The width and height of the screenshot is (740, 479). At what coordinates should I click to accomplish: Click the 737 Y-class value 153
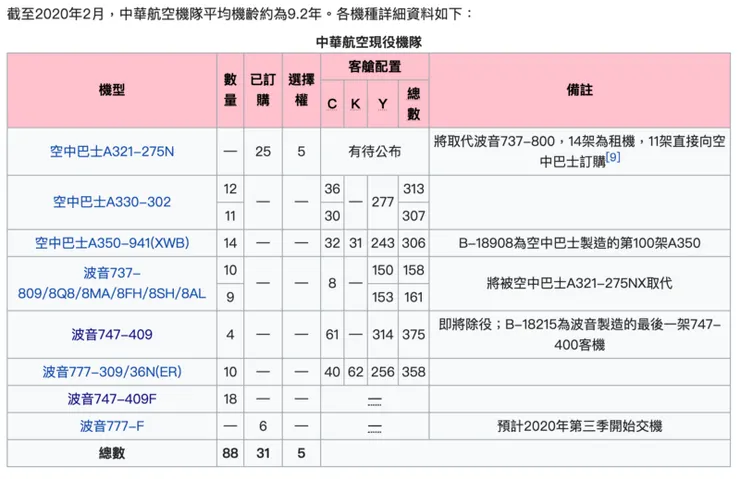[383, 297]
